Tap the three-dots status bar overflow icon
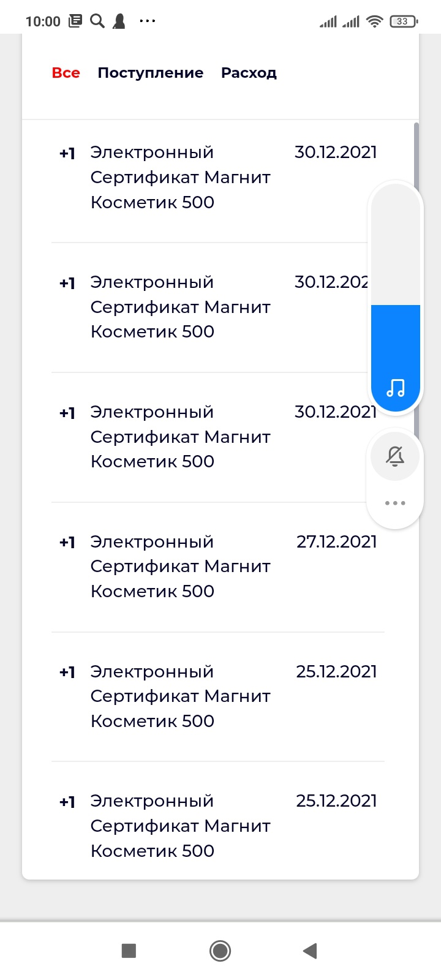Viewport: 441px width, 980px height. [x=148, y=21]
